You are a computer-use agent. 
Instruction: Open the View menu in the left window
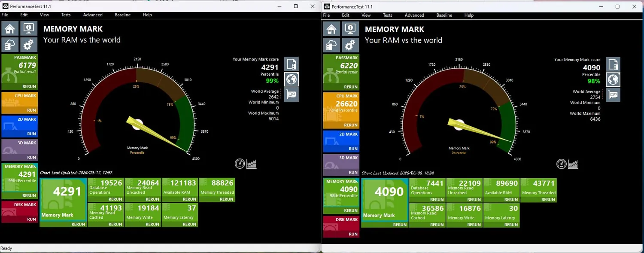pos(44,15)
